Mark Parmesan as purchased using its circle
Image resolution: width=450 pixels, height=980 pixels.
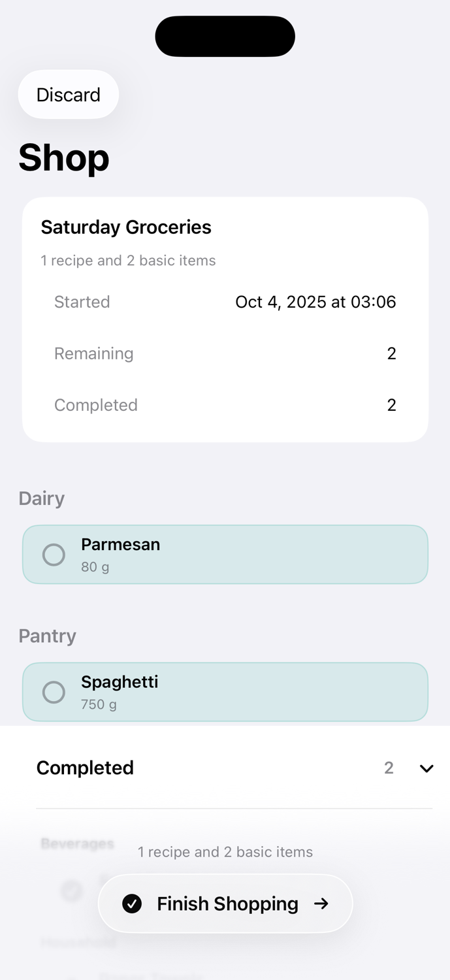click(54, 555)
